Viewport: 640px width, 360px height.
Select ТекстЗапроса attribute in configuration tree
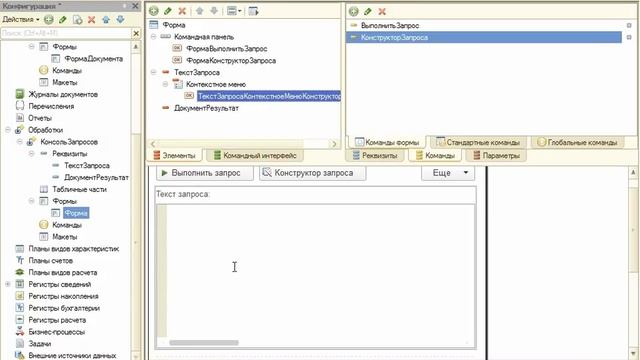(x=87, y=165)
